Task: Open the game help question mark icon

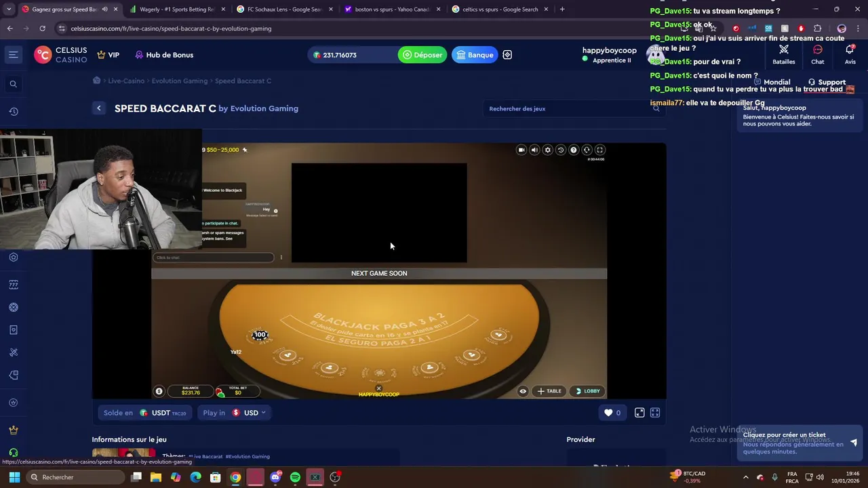Action: (x=574, y=150)
